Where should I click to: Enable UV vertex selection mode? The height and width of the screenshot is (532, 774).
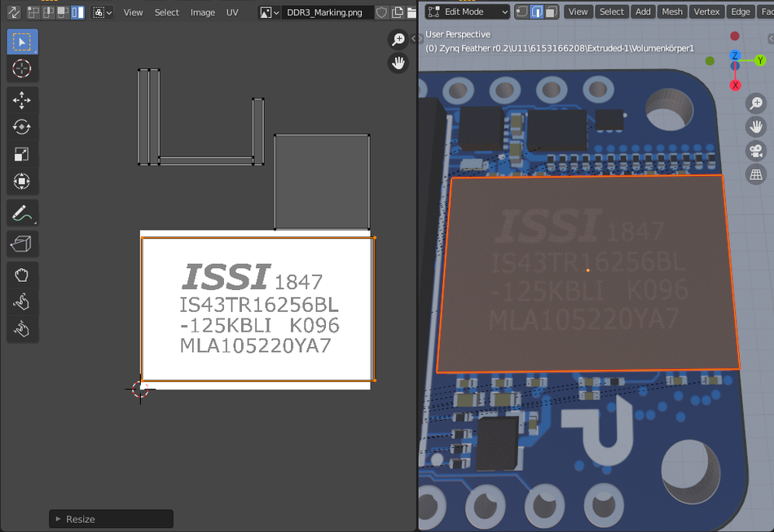[x=33, y=12]
